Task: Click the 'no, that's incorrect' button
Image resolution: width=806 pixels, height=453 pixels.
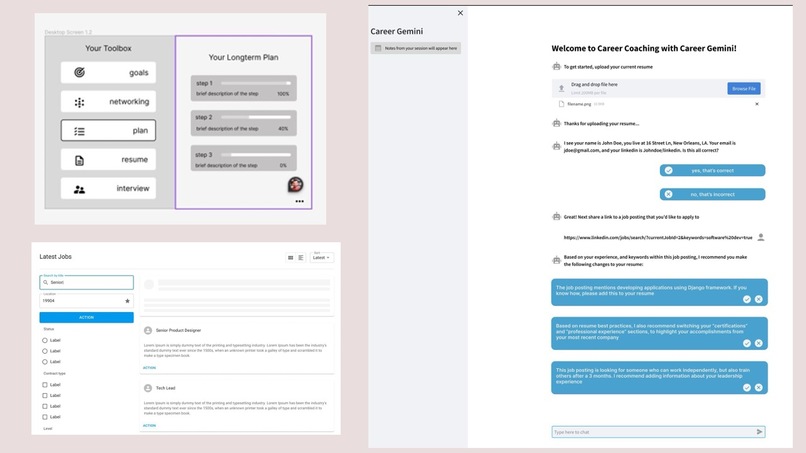Action: [x=712, y=194]
